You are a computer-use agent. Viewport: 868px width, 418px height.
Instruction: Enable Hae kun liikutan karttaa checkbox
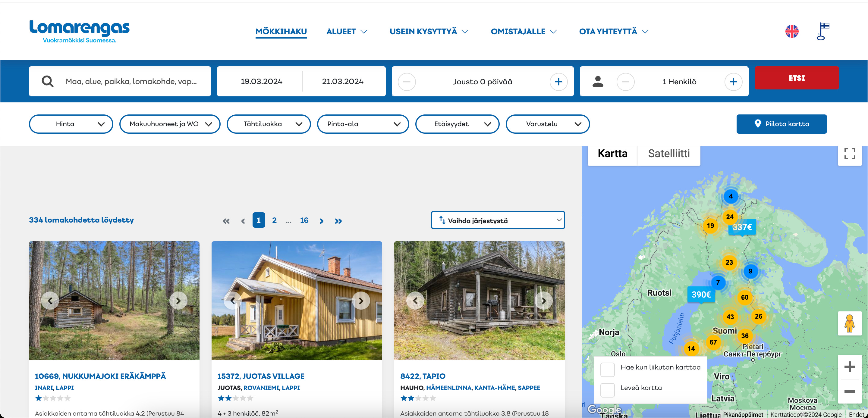(608, 370)
